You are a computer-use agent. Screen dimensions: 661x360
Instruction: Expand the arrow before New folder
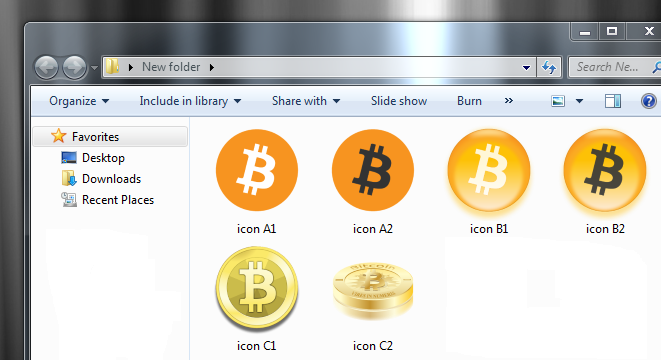[131, 67]
